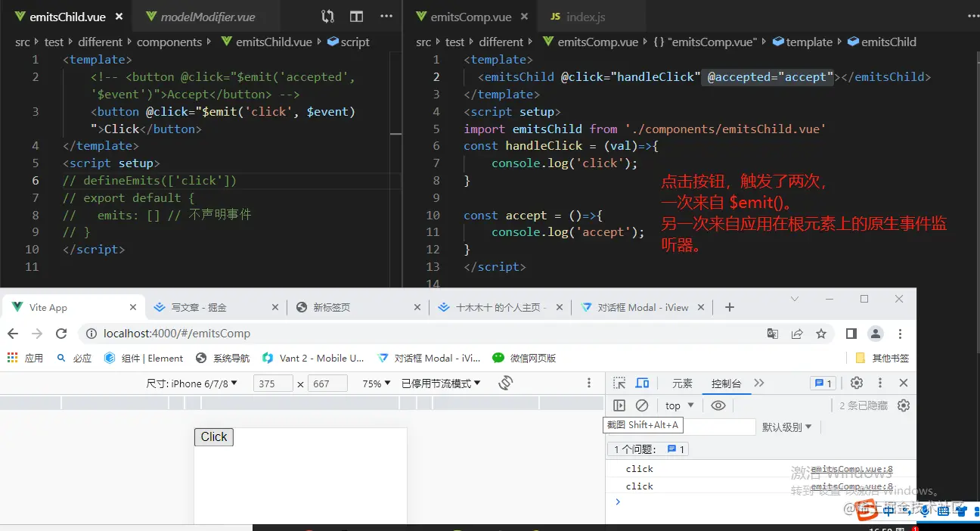Open Chrome tab search chevron

coord(795,299)
